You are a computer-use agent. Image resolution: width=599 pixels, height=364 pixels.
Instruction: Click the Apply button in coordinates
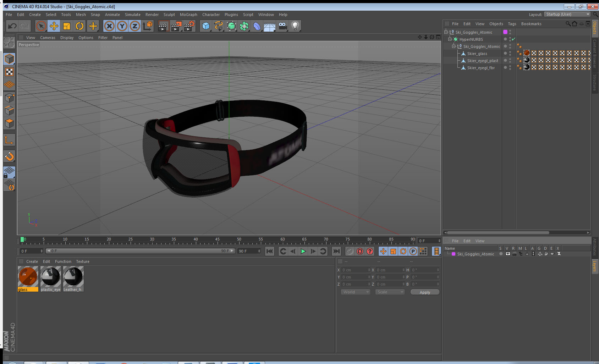click(425, 292)
